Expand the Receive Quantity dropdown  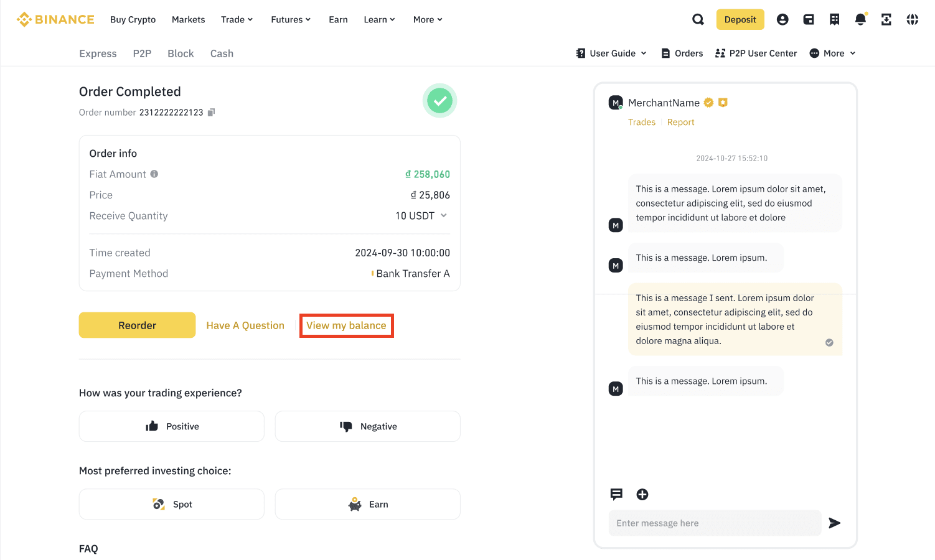point(444,216)
